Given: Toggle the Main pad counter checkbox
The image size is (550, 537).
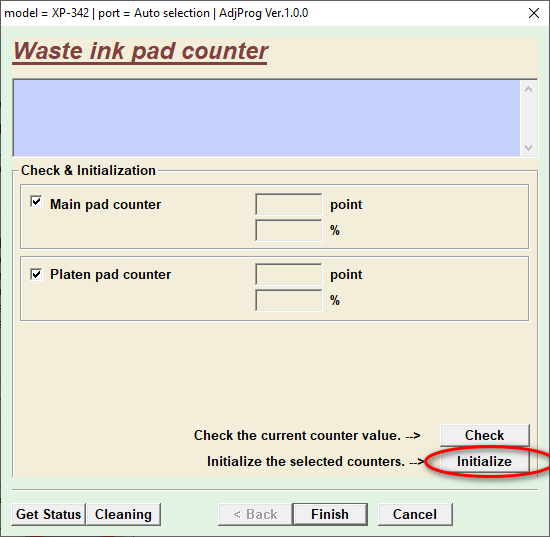Looking at the screenshot, I should [36, 202].
